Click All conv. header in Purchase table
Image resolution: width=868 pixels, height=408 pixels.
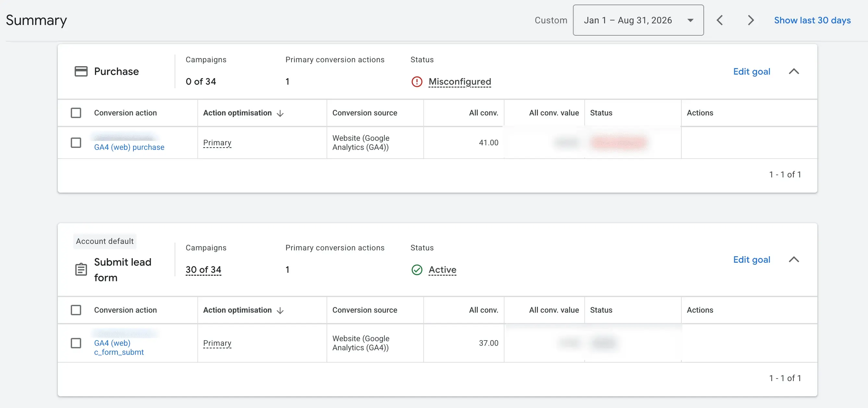tap(483, 113)
